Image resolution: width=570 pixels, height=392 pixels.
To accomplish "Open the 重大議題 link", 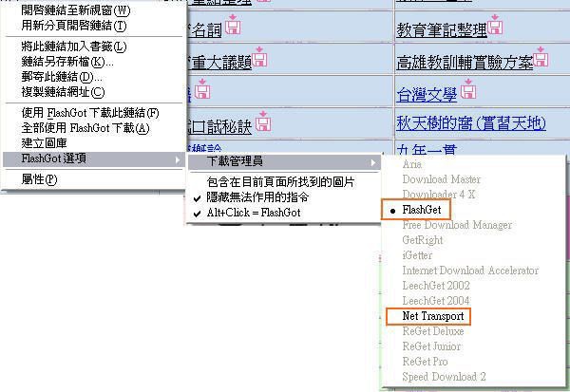I will click(219, 63).
